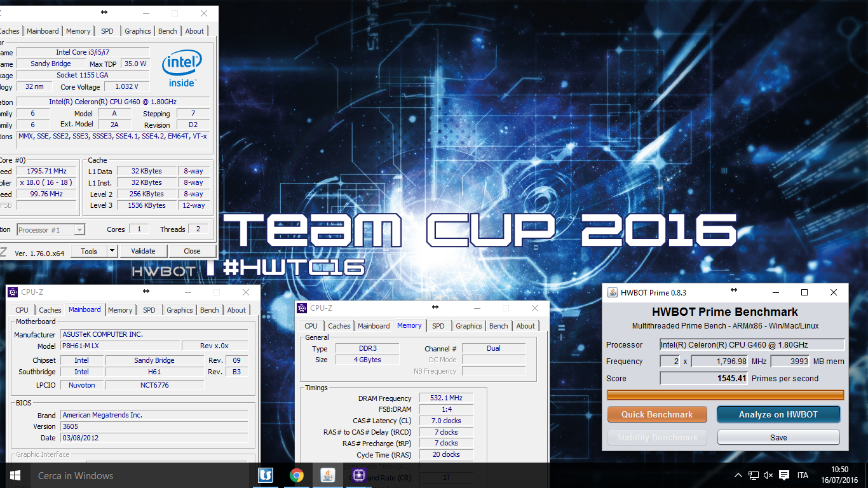This screenshot has width=868, height=488.
Task: Open the Action Center notifications icon
Action: pos(784,475)
